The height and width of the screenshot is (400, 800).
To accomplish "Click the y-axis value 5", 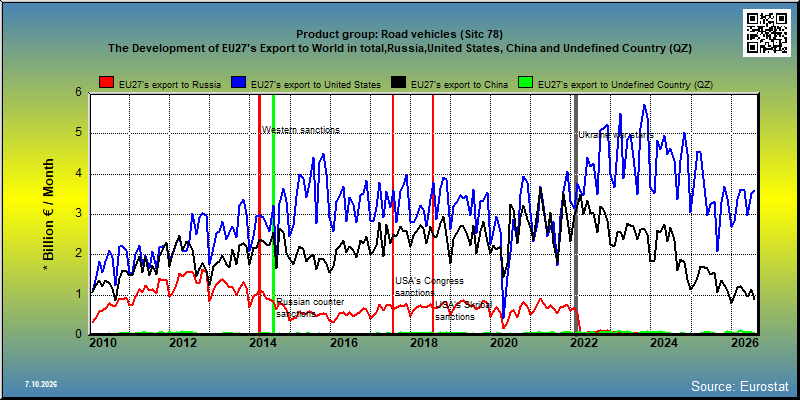I will tap(79, 133).
